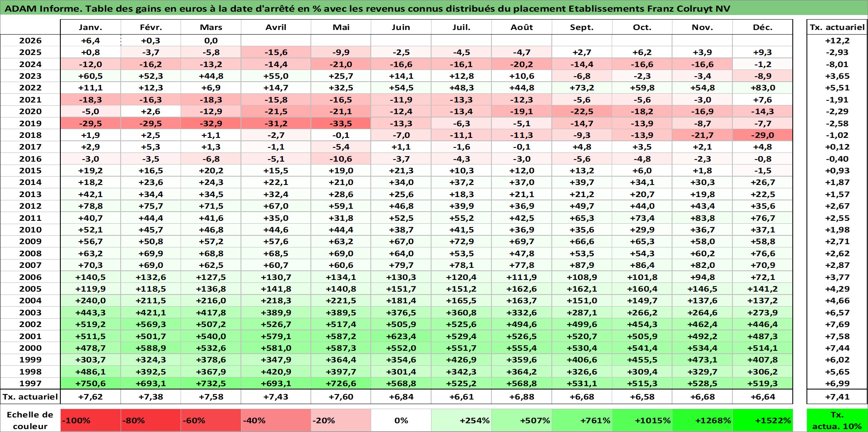The height and width of the screenshot is (432, 868).
Task: Pick the +1522% bright green swatch
Action: click(763, 420)
